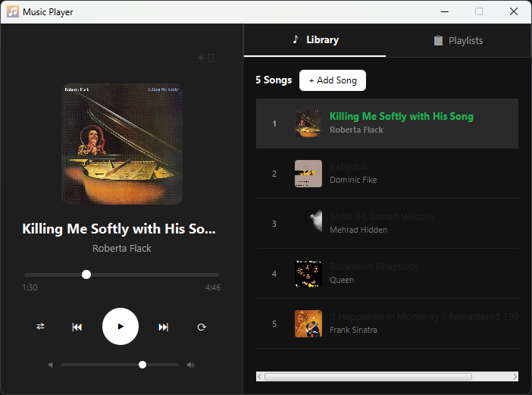Image resolution: width=532 pixels, height=395 pixels.
Task: Click the clipboard icon beside Playlists
Action: click(x=438, y=40)
